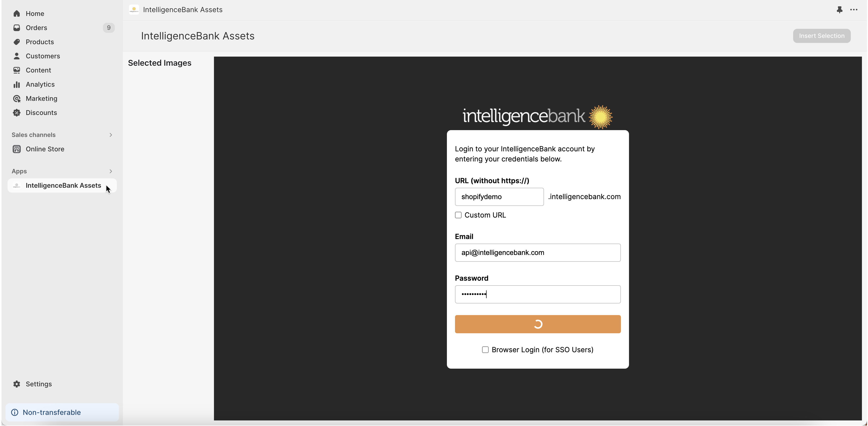
Task: Click the Products tag icon
Action: pyautogui.click(x=16, y=42)
